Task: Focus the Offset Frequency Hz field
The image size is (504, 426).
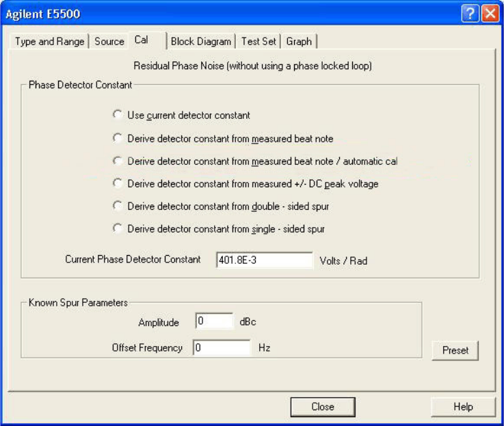Action: pos(222,347)
